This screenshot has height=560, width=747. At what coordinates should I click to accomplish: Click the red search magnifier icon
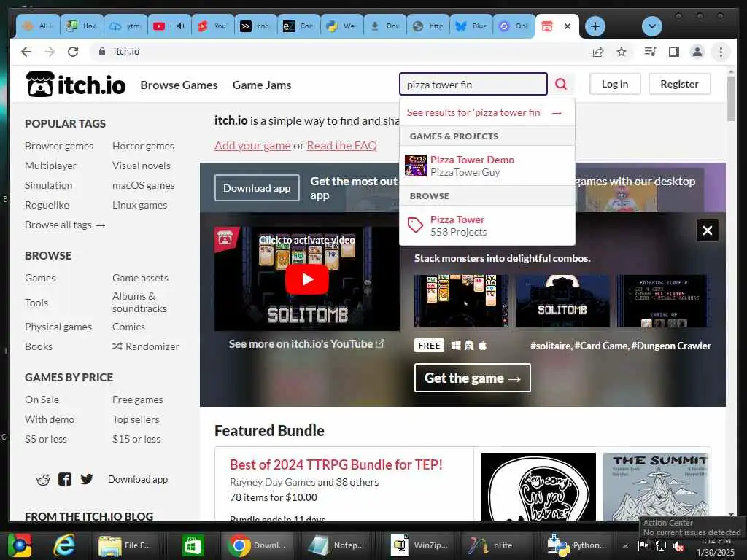(561, 85)
